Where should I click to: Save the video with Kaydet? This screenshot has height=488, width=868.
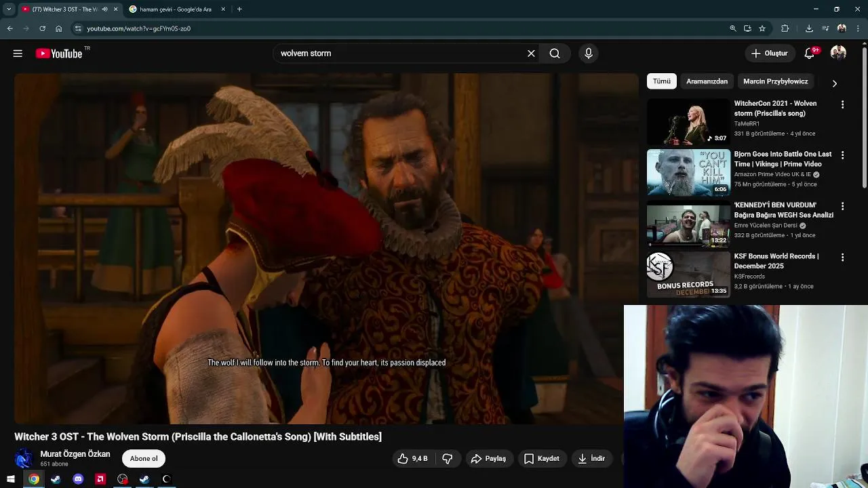point(542,459)
